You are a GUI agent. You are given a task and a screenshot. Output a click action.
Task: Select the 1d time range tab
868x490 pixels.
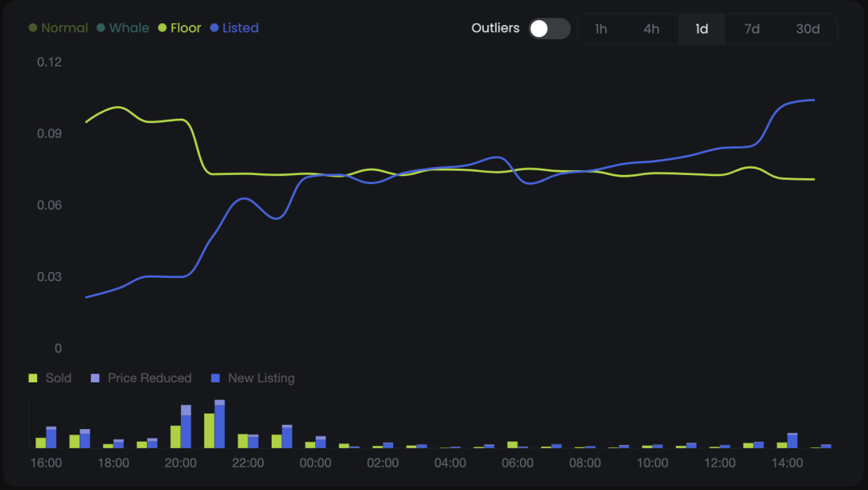point(702,29)
